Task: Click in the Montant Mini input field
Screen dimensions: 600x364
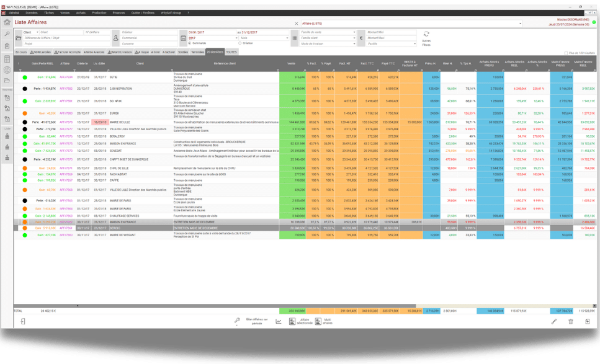Action: coord(392,32)
